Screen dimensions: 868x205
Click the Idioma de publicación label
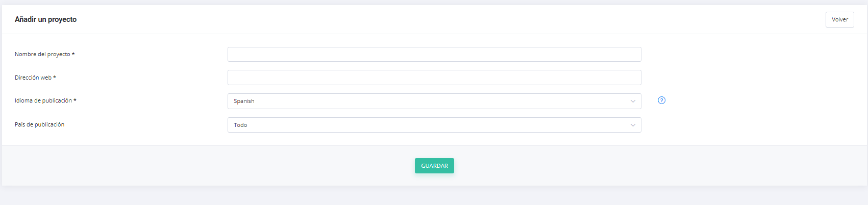point(43,100)
